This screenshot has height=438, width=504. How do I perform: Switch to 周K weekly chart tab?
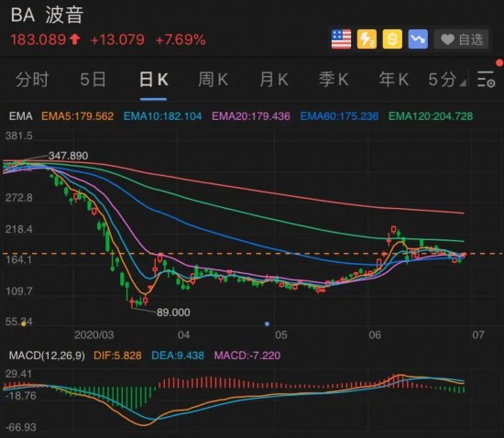click(214, 80)
